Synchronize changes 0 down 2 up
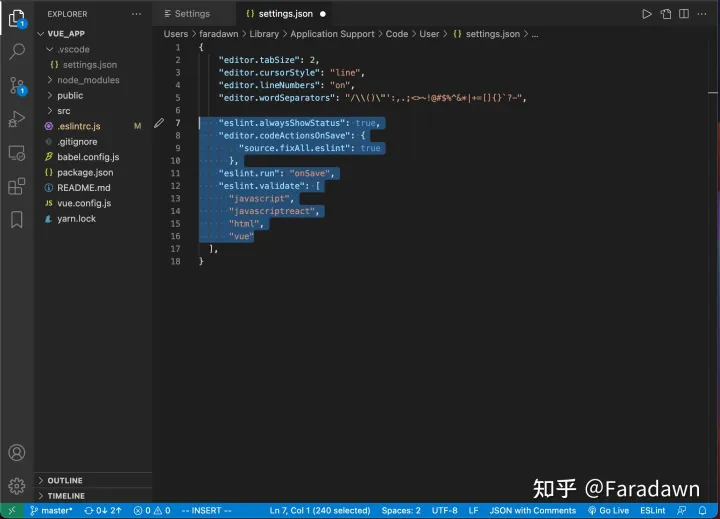 coord(103,510)
